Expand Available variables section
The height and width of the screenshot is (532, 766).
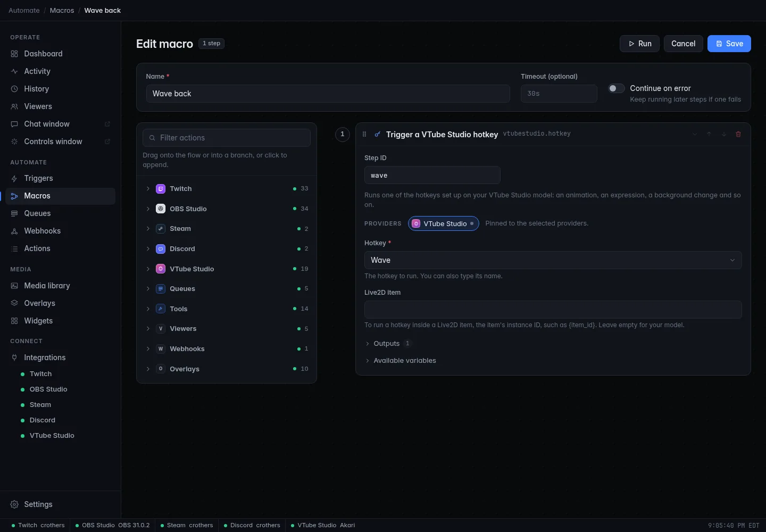click(401, 361)
